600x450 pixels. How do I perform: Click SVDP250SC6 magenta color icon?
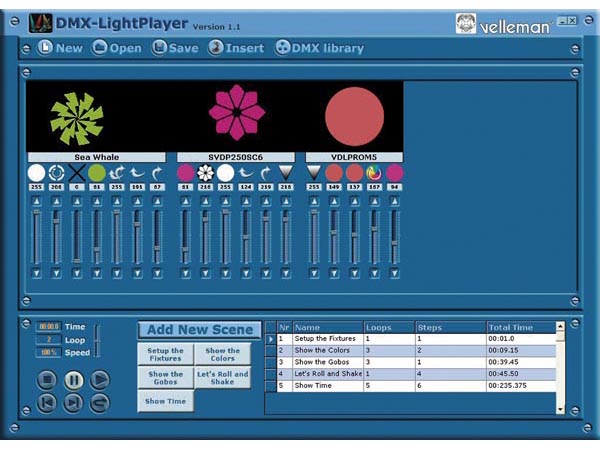[186, 173]
